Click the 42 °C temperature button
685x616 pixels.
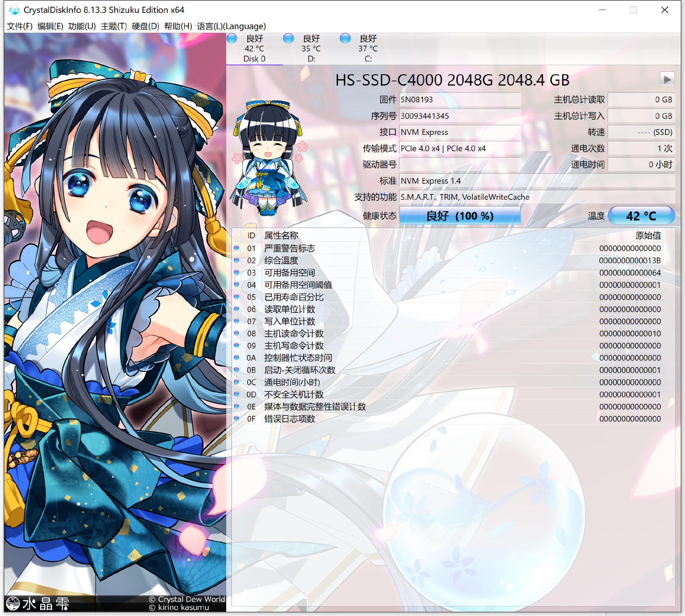(641, 216)
